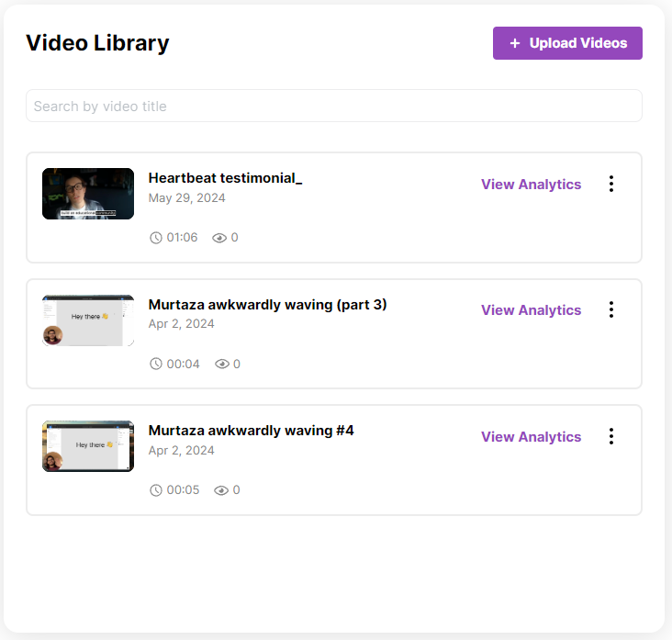Click the clock icon beside 00:04 duration

pos(155,364)
